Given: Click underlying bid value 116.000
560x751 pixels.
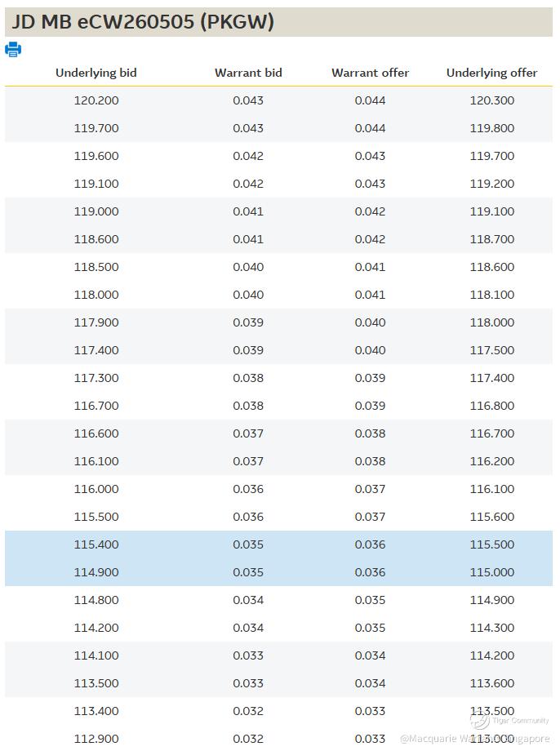Looking at the screenshot, I should [96, 489].
